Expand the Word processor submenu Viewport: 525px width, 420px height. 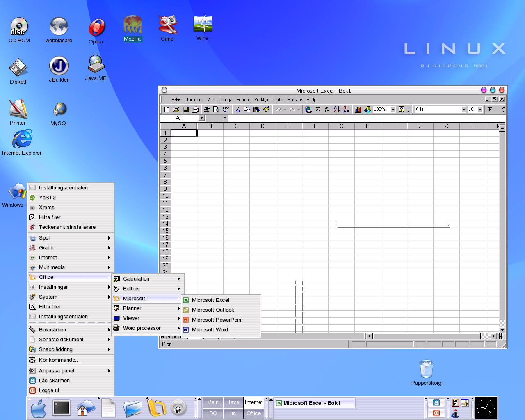pyautogui.click(x=147, y=328)
